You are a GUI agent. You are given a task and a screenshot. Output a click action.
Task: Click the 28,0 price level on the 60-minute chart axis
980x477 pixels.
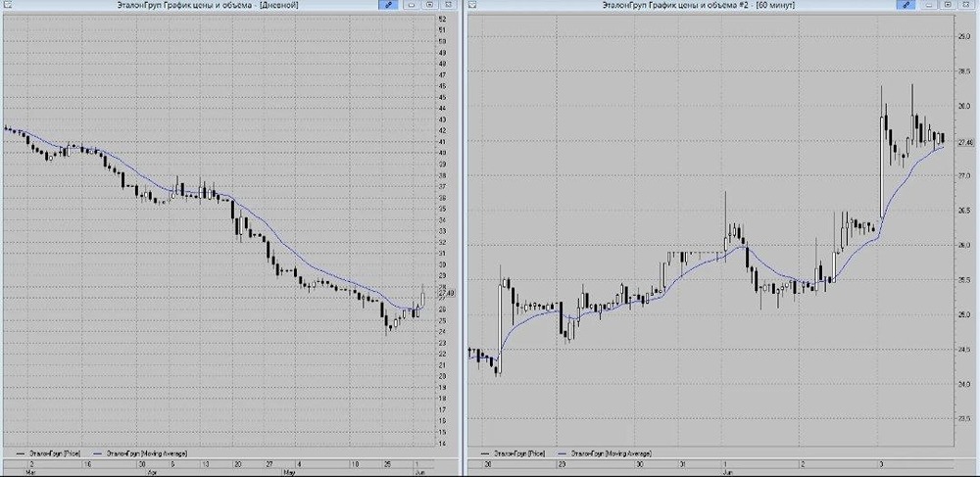pyautogui.click(x=962, y=107)
